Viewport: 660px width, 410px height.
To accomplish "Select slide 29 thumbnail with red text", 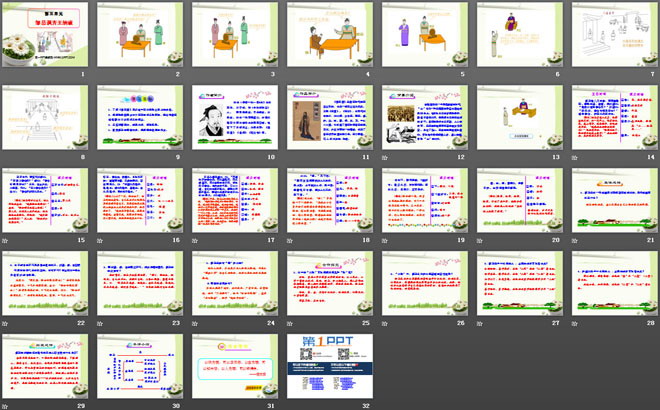I will 45,366.
